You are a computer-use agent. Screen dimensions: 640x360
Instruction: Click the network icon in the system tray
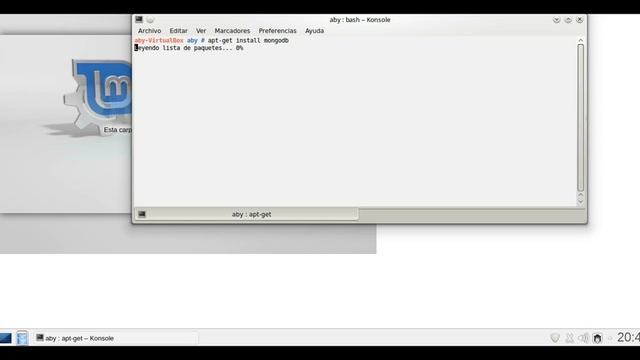(569, 338)
